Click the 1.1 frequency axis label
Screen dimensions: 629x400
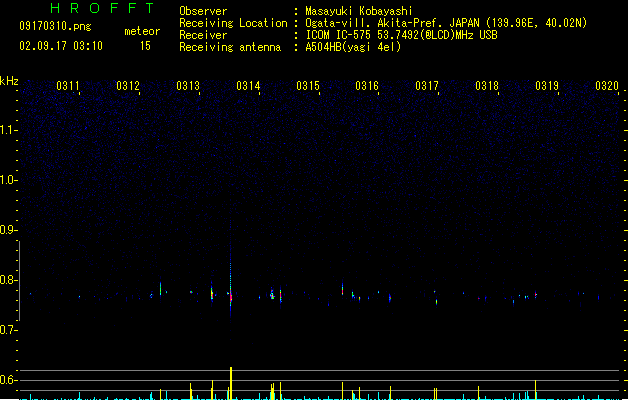[8, 130]
